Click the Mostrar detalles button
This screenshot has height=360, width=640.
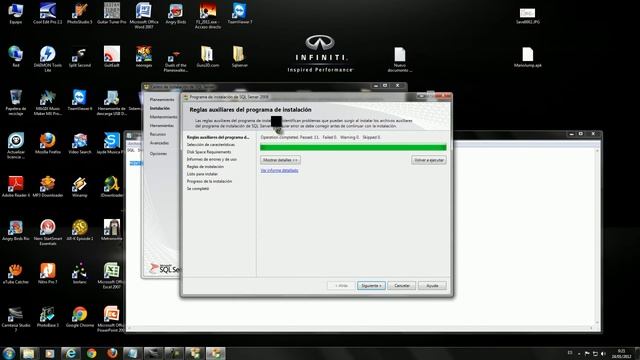pos(280,160)
